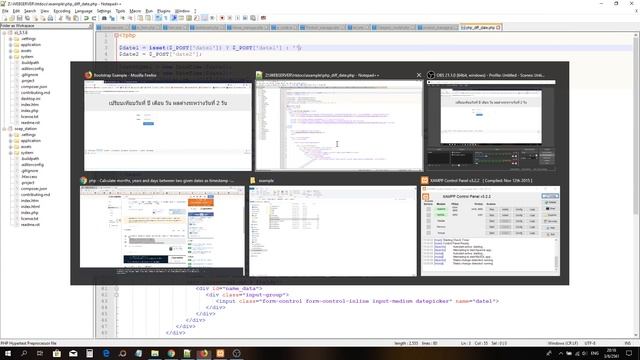
Task: Click the Zoom Out toolbar icon
Action: point(130,18)
